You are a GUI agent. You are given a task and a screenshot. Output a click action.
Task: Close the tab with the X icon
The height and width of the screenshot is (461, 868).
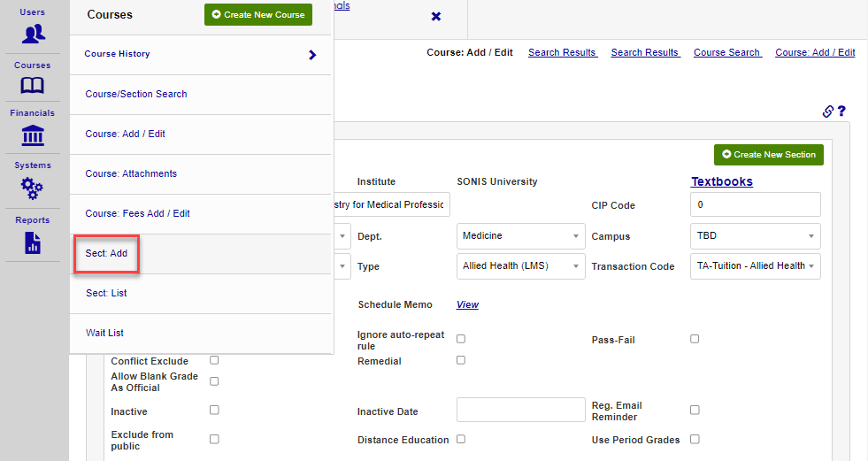(x=435, y=17)
